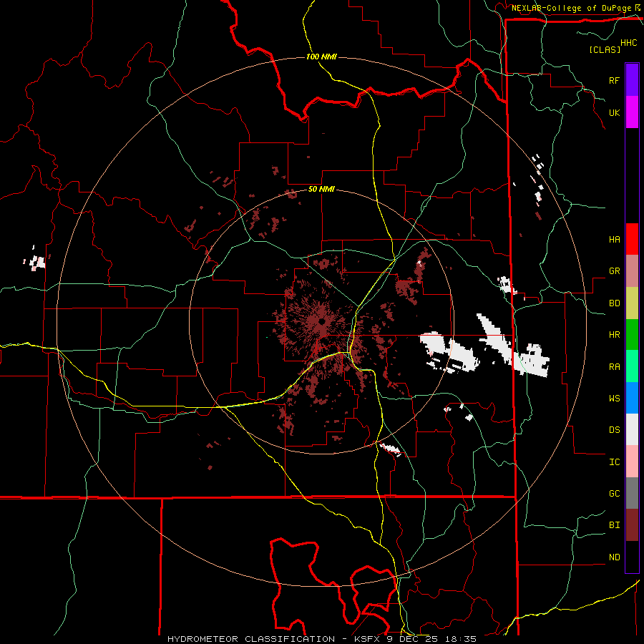Viewport: 644px width, 644px height.
Task: Click the GC legend label
Action: (x=614, y=494)
